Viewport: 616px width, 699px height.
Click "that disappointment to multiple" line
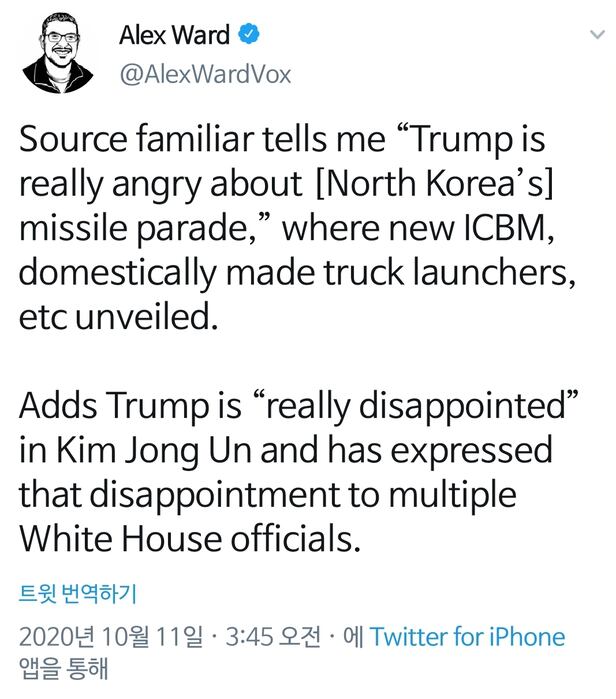[x=268, y=496]
